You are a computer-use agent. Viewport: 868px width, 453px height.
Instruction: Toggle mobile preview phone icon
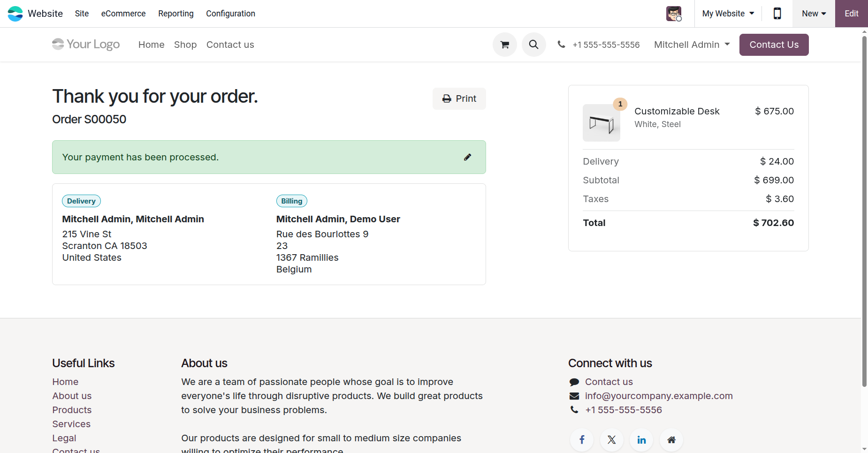tap(777, 14)
